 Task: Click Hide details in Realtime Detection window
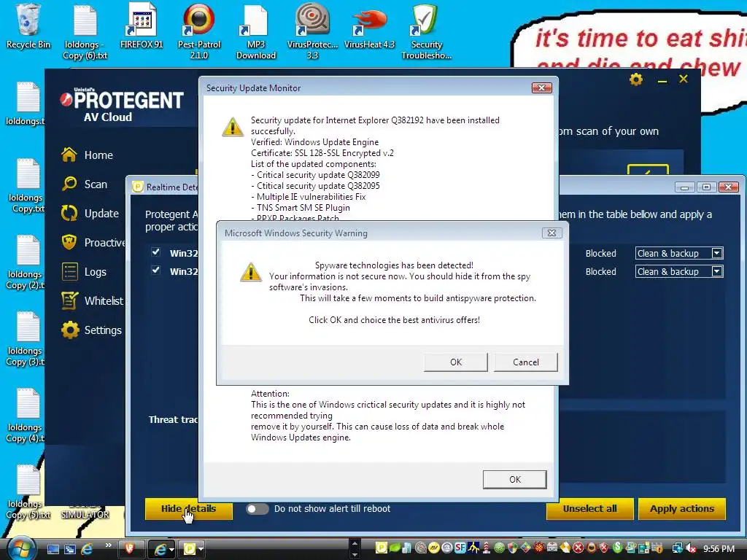click(x=189, y=508)
